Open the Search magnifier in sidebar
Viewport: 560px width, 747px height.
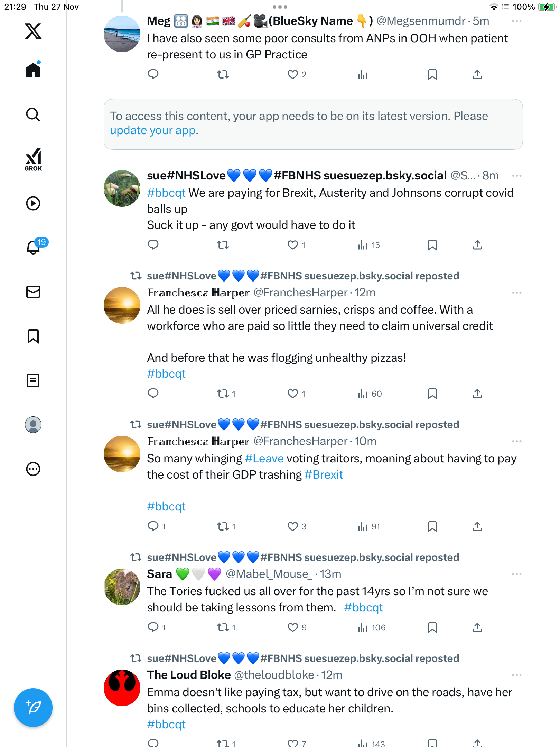(33, 114)
